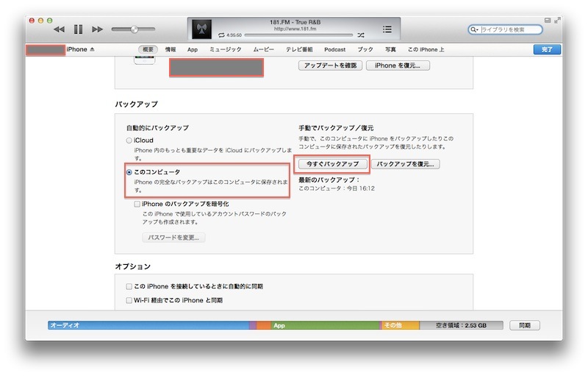
Task: Enable iPhone のバックアップを暗号化 checkbox
Action: (137, 204)
